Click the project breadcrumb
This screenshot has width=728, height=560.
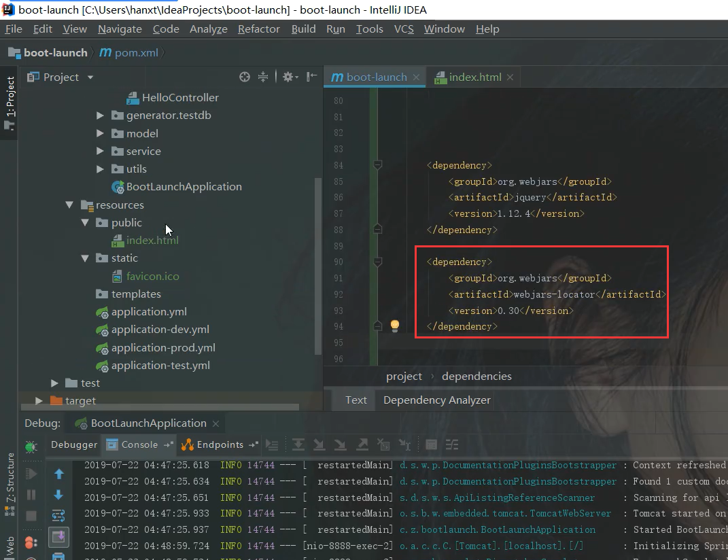[x=404, y=376]
